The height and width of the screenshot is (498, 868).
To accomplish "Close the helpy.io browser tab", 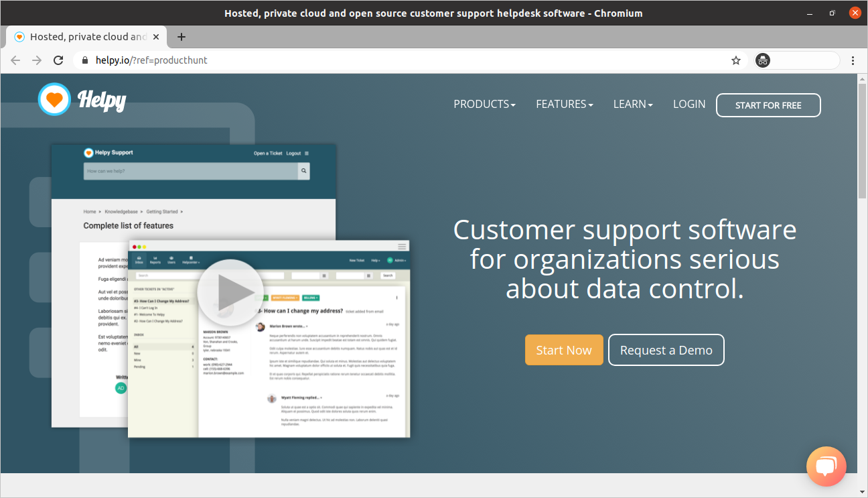I will pos(157,37).
